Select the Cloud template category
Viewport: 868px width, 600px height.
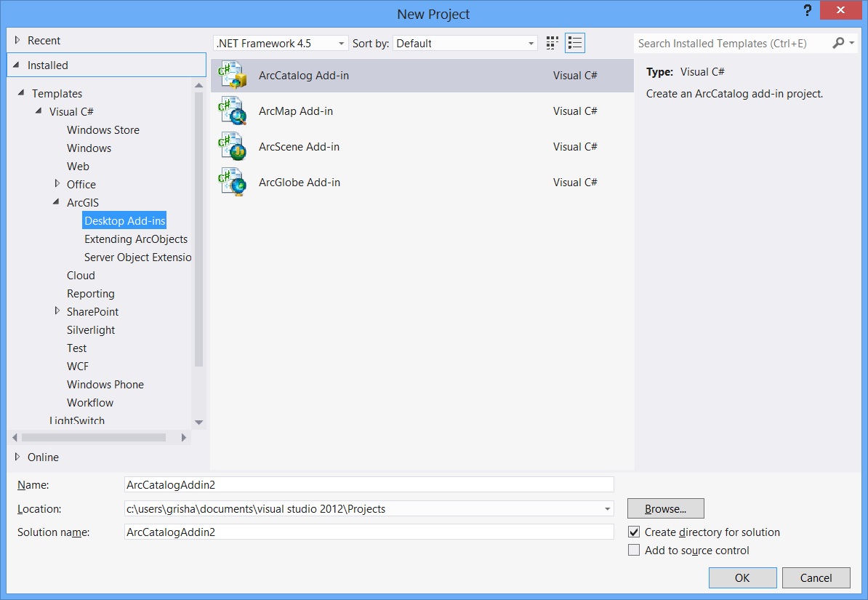pos(81,276)
